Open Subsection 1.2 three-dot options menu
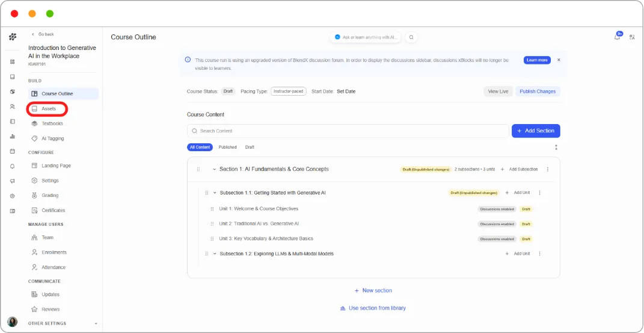644x333 pixels. 540,254
